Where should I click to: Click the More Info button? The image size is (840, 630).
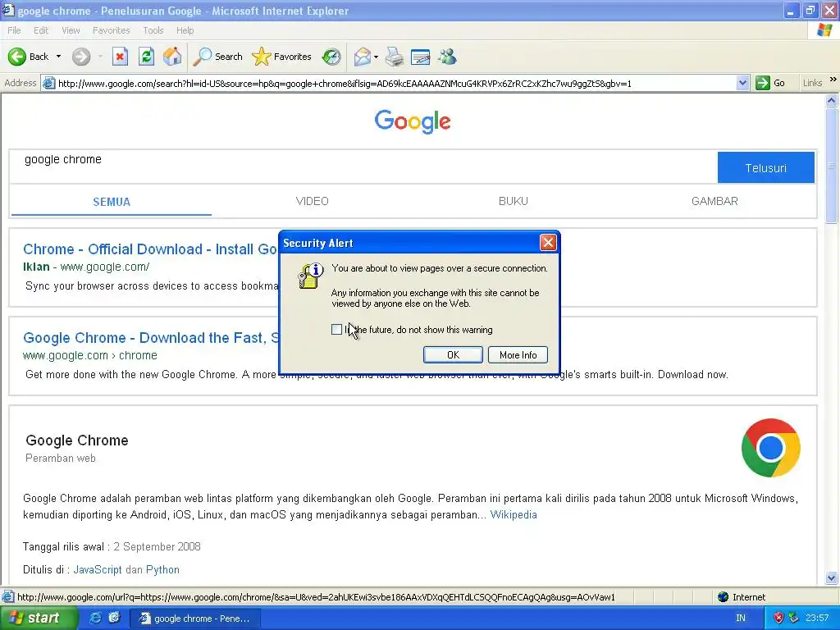(x=518, y=354)
